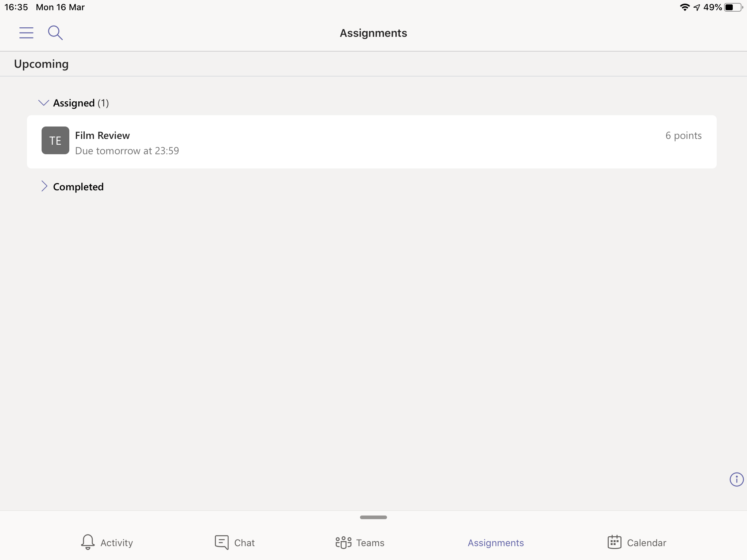Click the Completed section label
747x560 pixels.
78,187
